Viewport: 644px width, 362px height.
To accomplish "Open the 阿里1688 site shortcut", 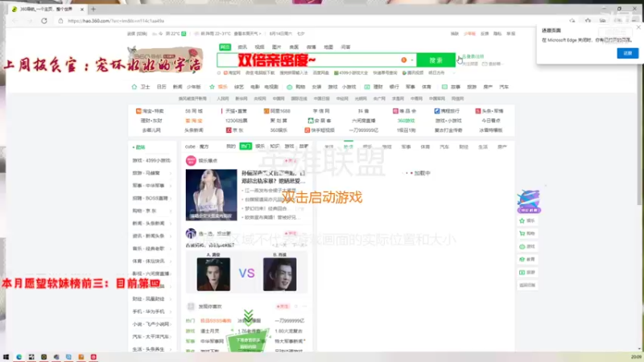I will tap(277, 111).
